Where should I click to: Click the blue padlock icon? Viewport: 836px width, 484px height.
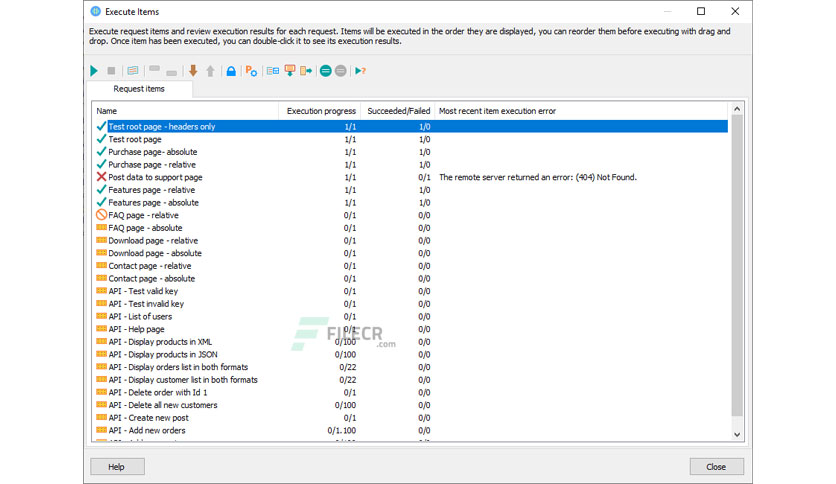click(x=231, y=70)
